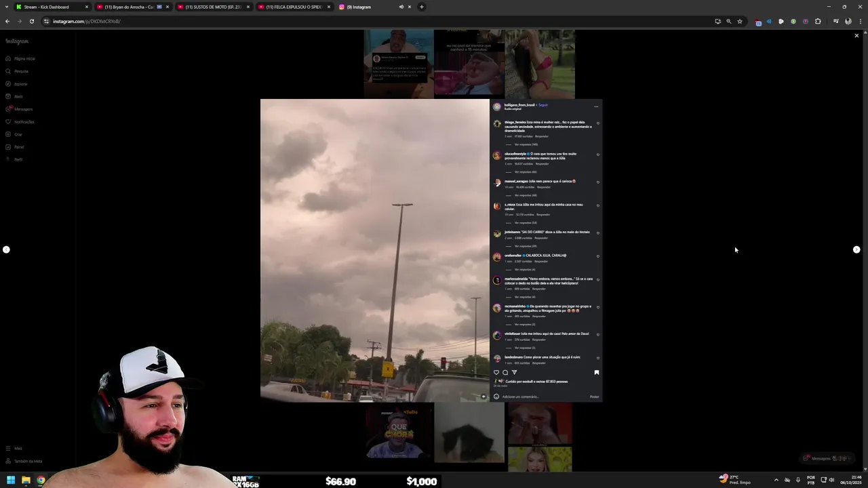Expand replies under thiago_ferreira's comment

click(x=526, y=144)
